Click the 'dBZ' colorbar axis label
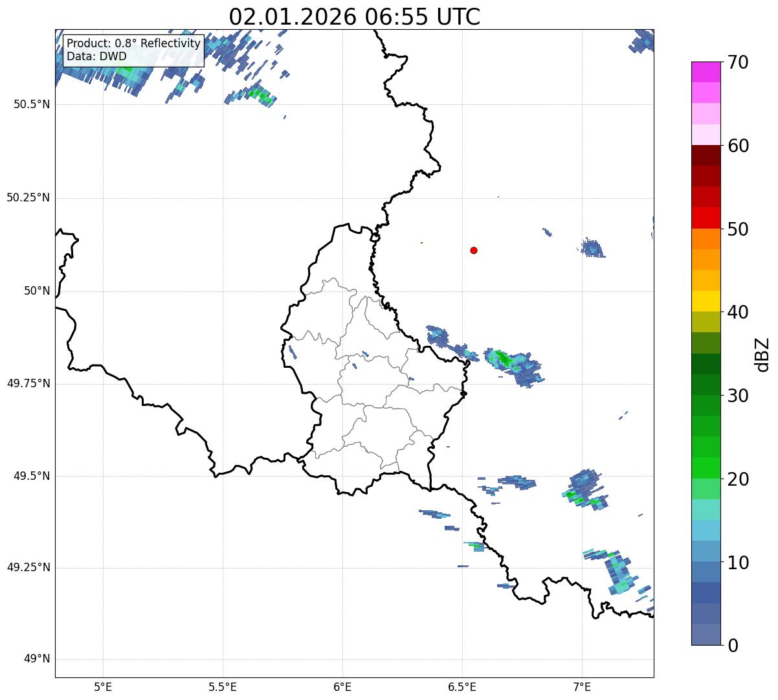This screenshot has width=778, height=700. coord(762,354)
